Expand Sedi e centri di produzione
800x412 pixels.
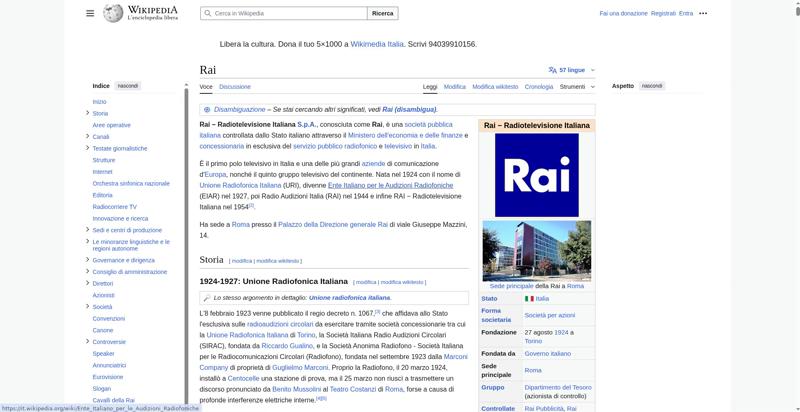click(x=88, y=229)
